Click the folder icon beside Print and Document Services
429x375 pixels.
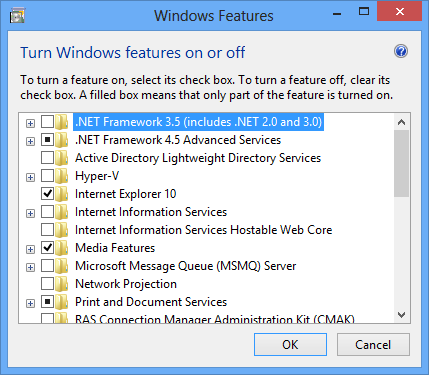(x=62, y=302)
